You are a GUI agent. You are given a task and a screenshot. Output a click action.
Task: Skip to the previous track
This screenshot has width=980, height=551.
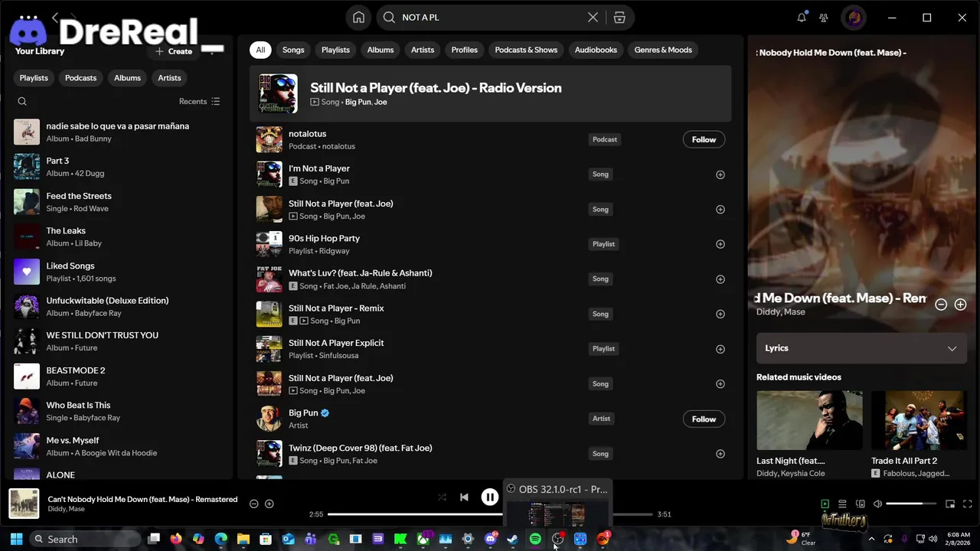point(464,497)
